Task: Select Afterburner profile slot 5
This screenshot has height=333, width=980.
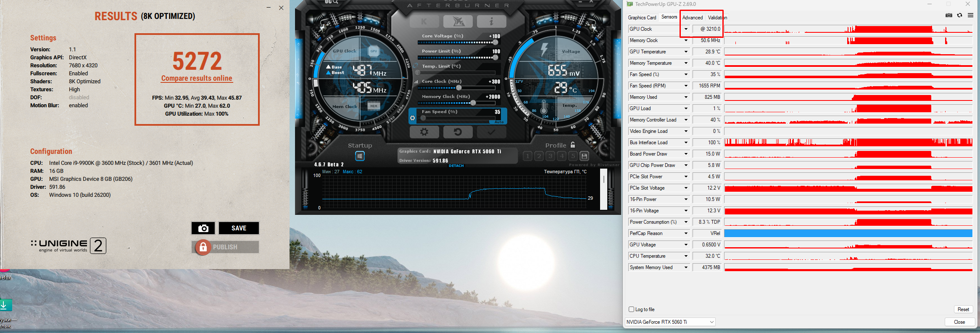Action: click(573, 156)
